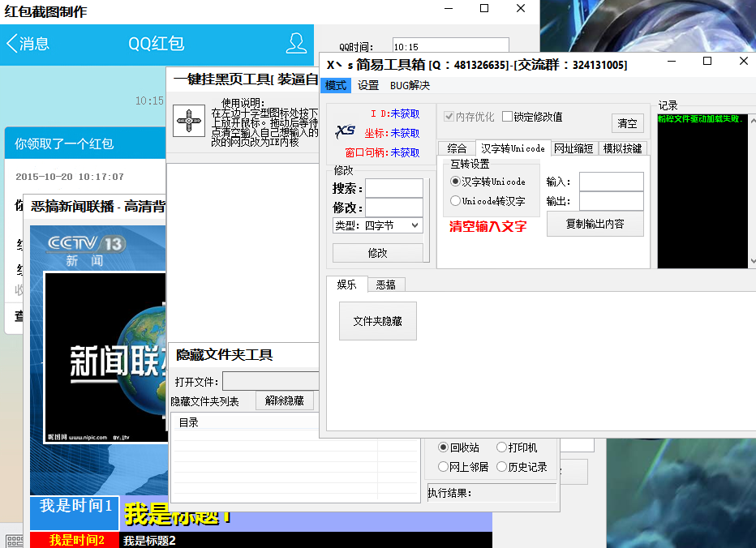This screenshot has width=756, height=548.
Task: Click the red 清空输入文字 link
Action: pos(488,226)
